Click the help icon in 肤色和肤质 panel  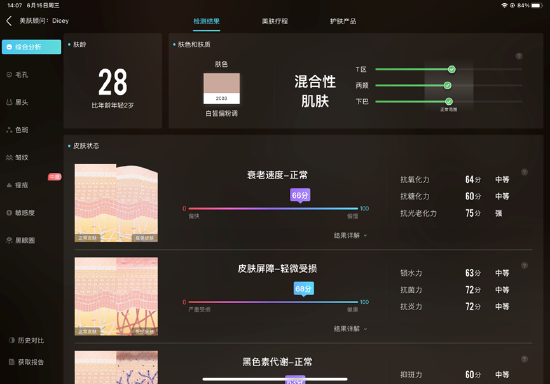pyautogui.click(x=519, y=56)
